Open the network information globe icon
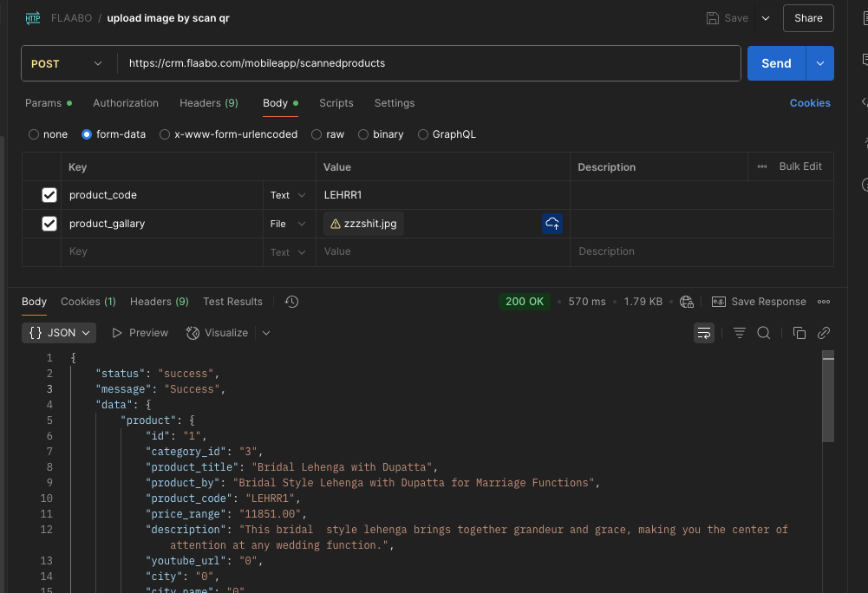The width and height of the screenshot is (868, 593). tap(687, 302)
